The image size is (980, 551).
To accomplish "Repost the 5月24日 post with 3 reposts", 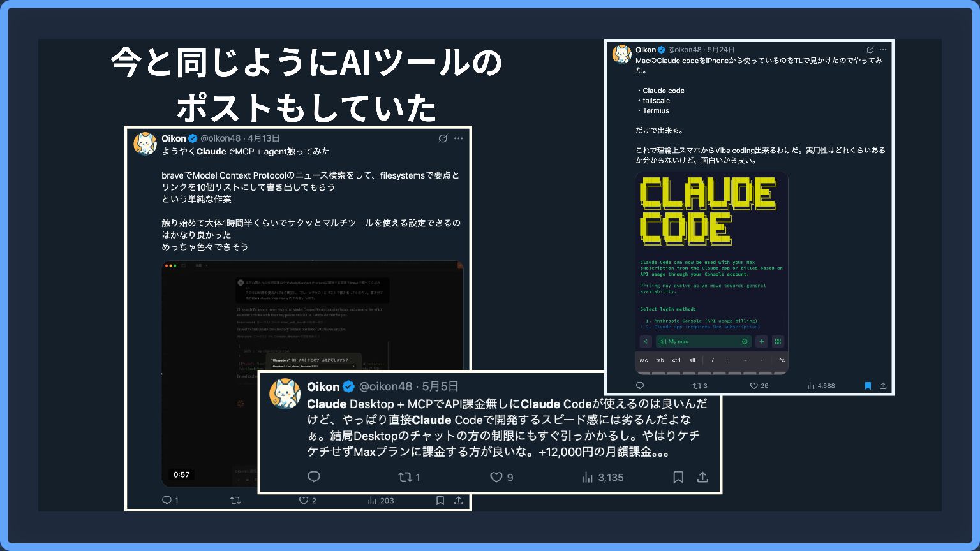I will [x=700, y=385].
